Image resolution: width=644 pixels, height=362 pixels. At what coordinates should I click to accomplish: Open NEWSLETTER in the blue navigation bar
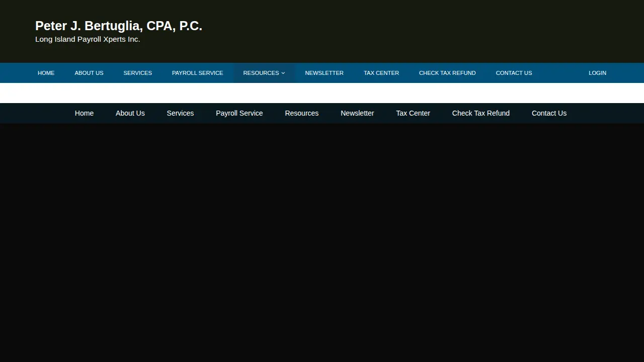point(324,73)
